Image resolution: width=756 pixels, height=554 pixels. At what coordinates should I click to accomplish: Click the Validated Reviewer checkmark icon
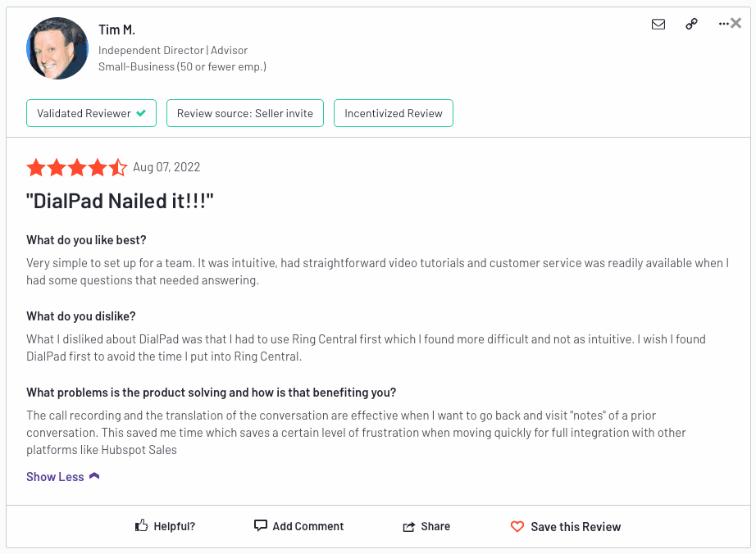point(139,112)
